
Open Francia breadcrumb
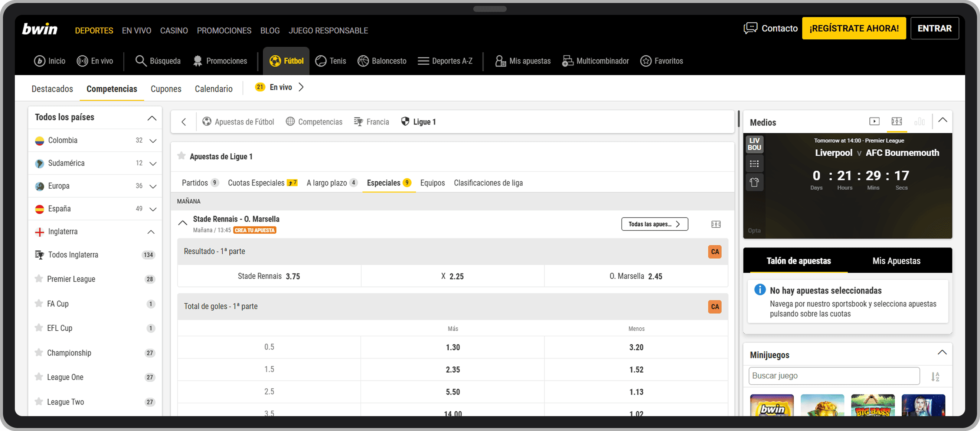(372, 122)
